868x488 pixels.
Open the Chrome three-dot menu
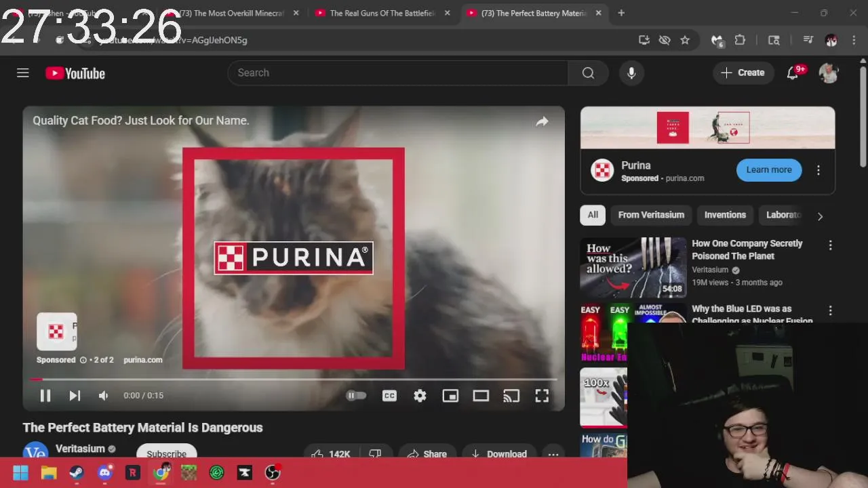853,40
